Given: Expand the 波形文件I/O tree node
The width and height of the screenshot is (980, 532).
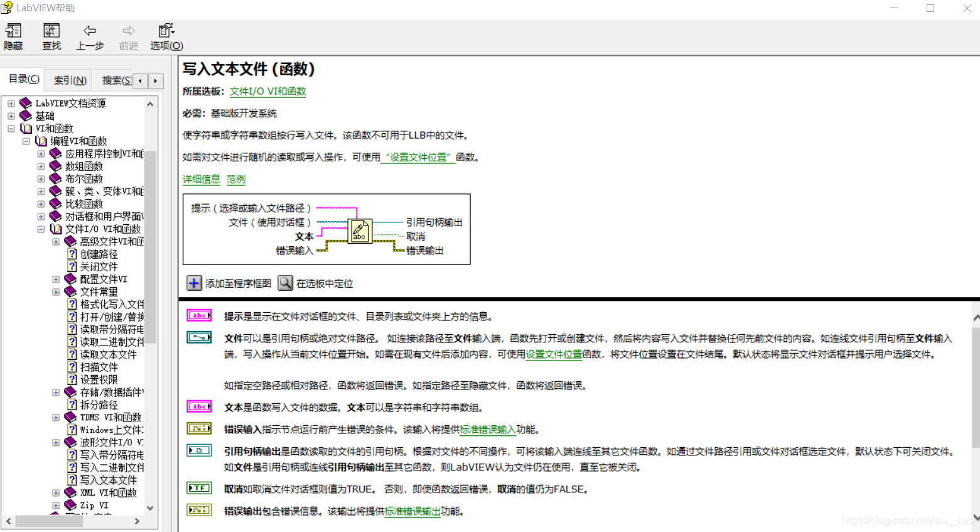Looking at the screenshot, I should 56,443.
